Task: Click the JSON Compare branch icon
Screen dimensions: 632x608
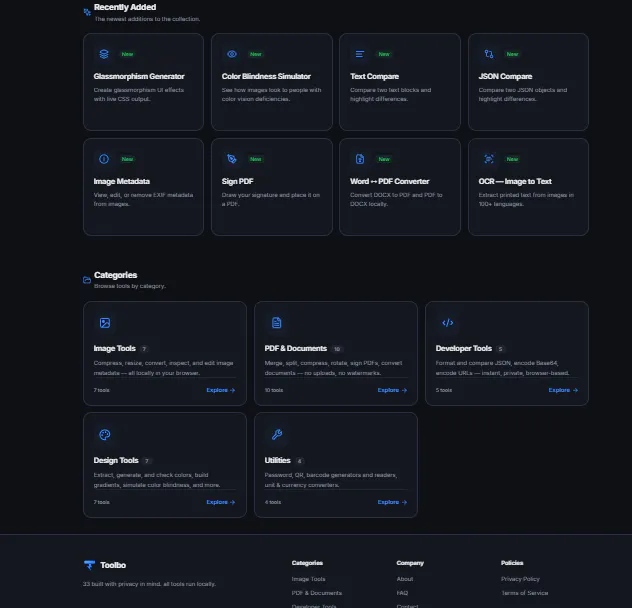Action: (489, 54)
